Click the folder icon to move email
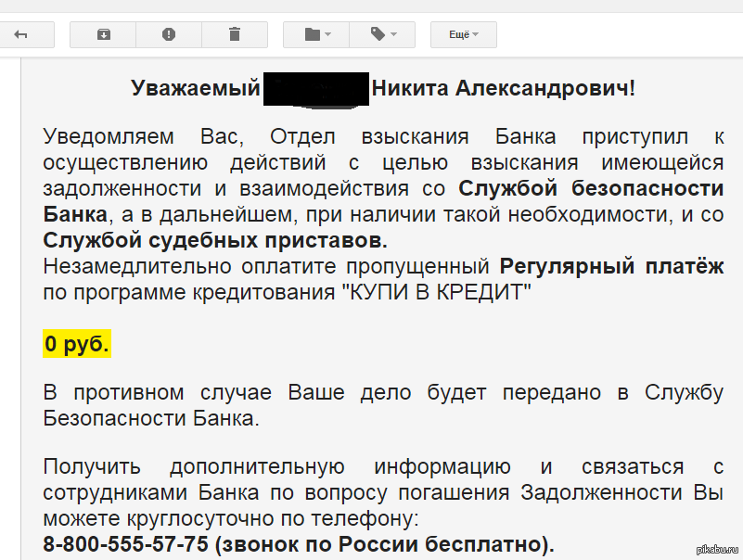This screenshot has height=560, width=743. [x=313, y=34]
